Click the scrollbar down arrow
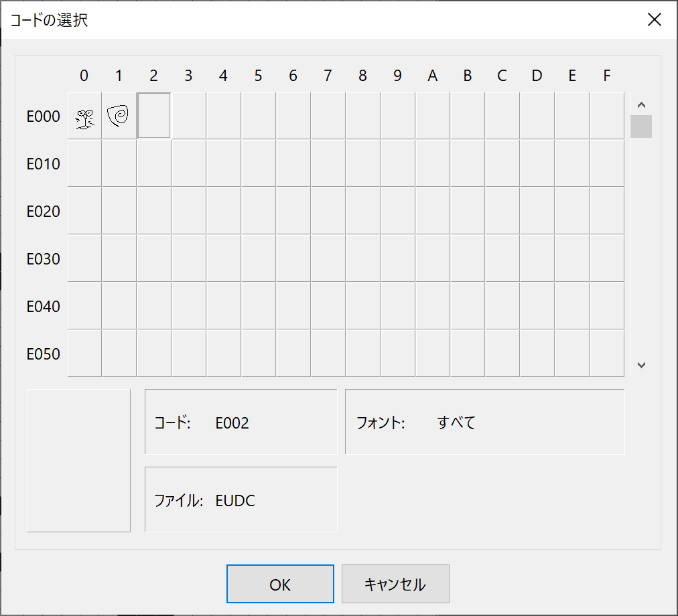This screenshot has height=616, width=678. point(641,365)
